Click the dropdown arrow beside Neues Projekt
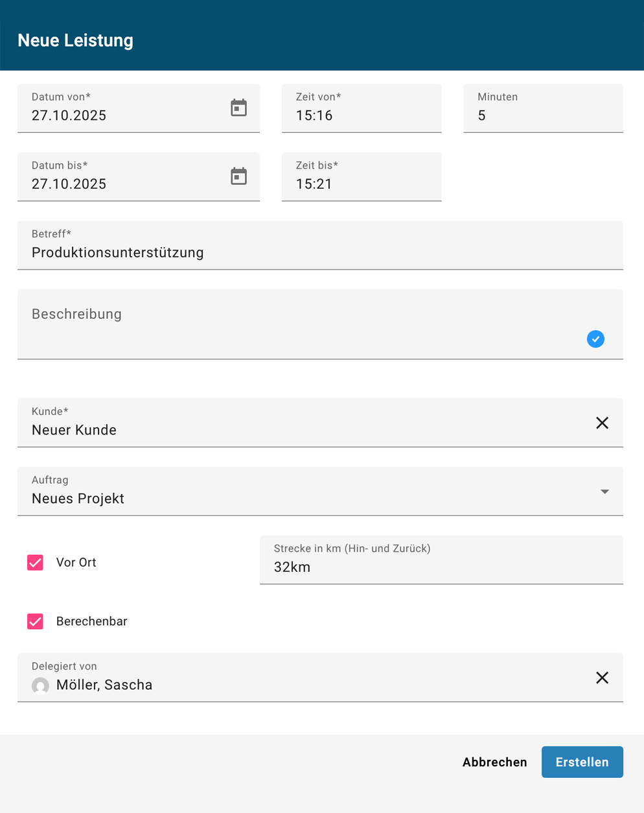 (604, 491)
